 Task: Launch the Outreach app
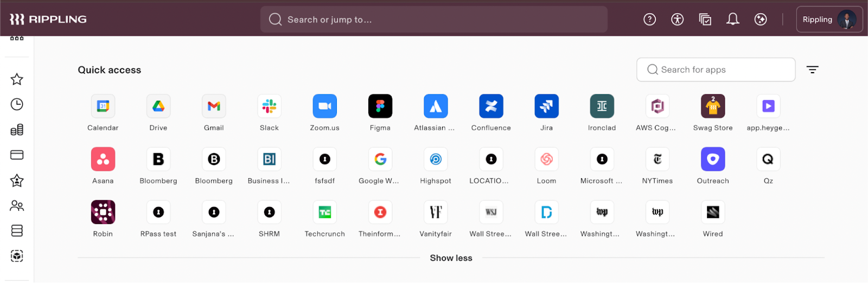(x=713, y=159)
